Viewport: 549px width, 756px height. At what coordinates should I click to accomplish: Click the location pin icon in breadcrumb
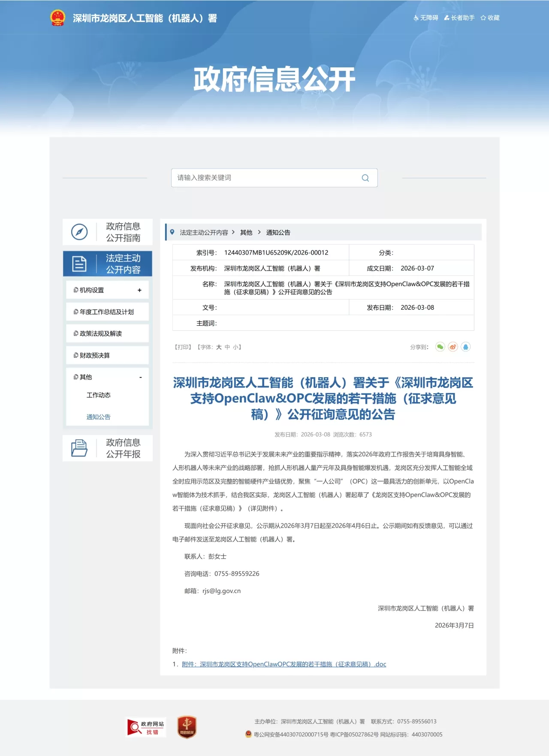tap(172, 232)
